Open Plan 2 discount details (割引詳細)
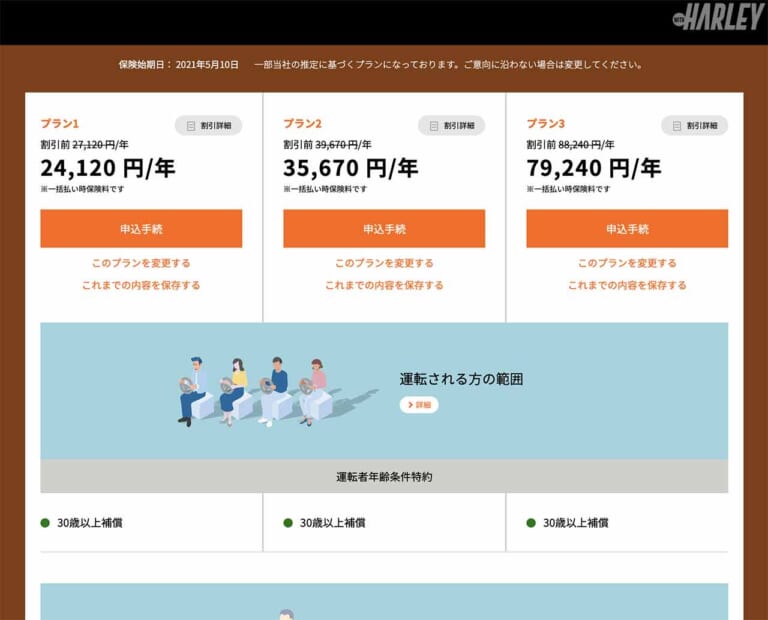 [x=451, y=126]
